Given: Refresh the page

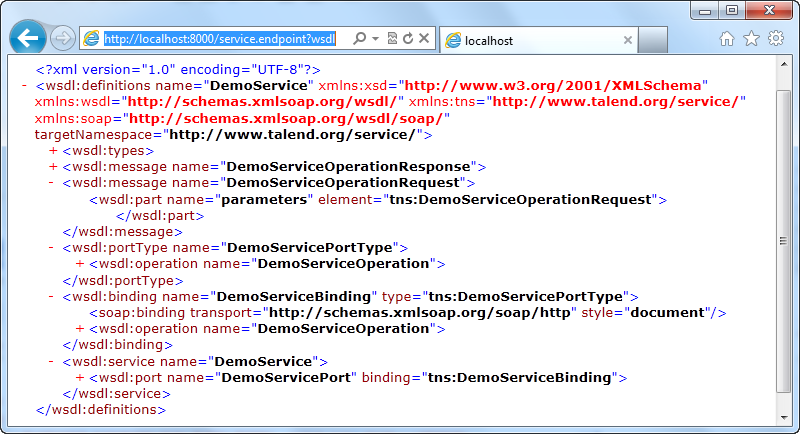Looking at the screenshot, I should coord(408,39).
